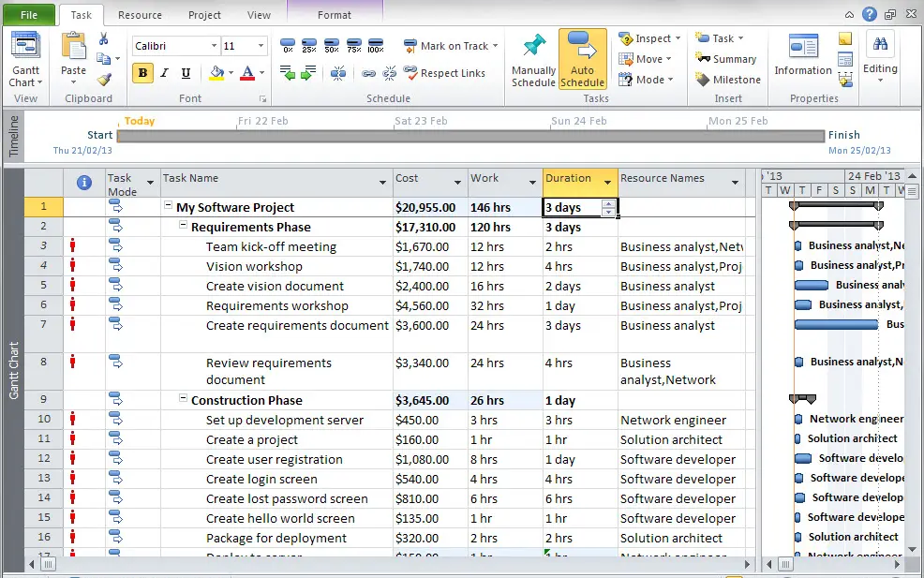Screen dimensions: 924x578
Task: Open the Resource ribbon tab
Action: (140, 15)
